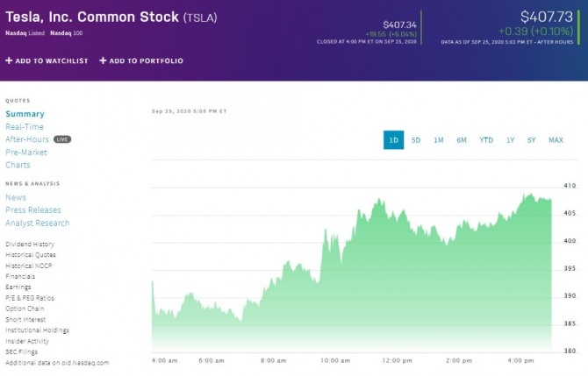Select the YTD chart range
The width and height of the screenshot is (588, 376).
(x=486, y=140)
